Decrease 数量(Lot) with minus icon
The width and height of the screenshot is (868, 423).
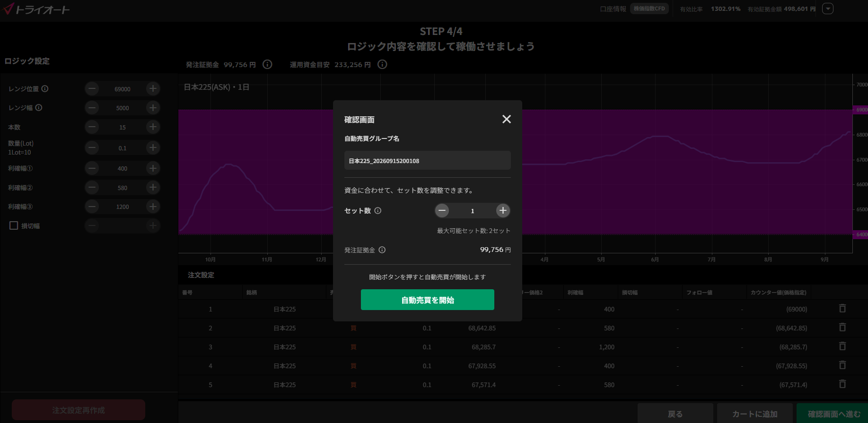point(92,148)
